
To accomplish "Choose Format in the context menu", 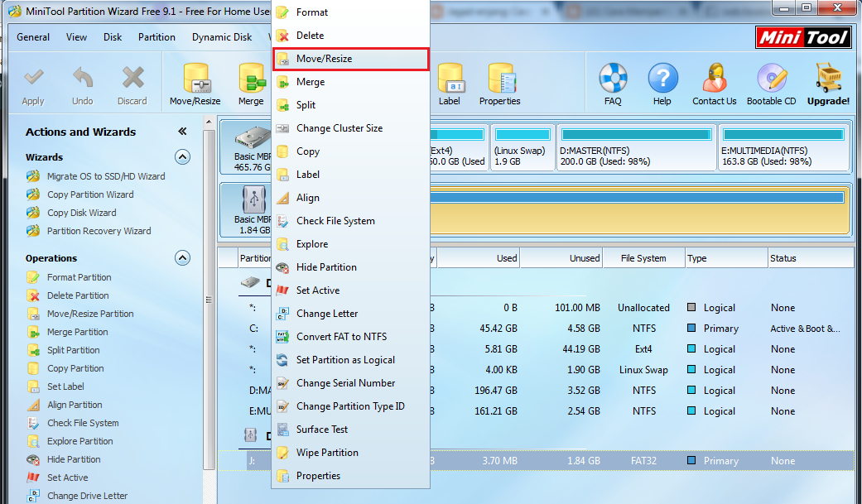I will (x=351, y=12).
